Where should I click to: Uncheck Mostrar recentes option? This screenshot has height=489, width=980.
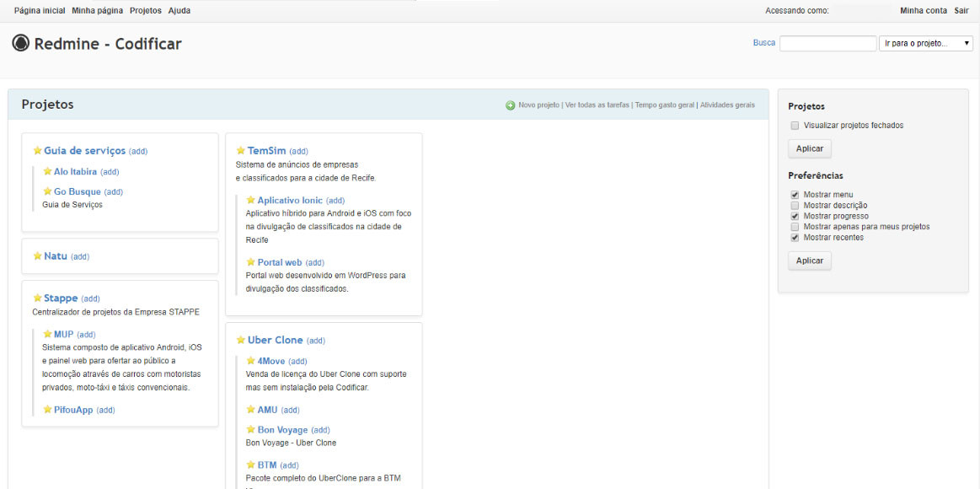pos(795,238)
